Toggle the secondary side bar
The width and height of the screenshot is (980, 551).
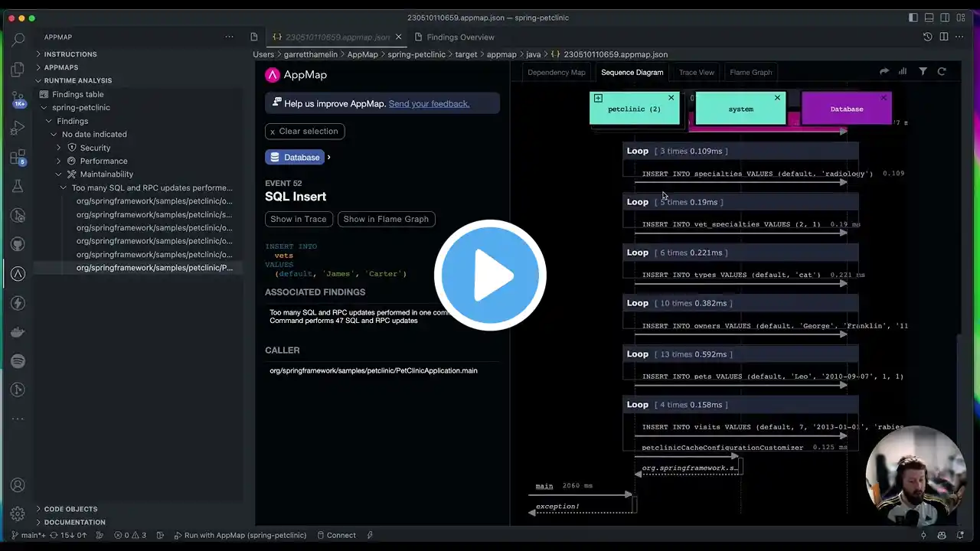[946, 18]
